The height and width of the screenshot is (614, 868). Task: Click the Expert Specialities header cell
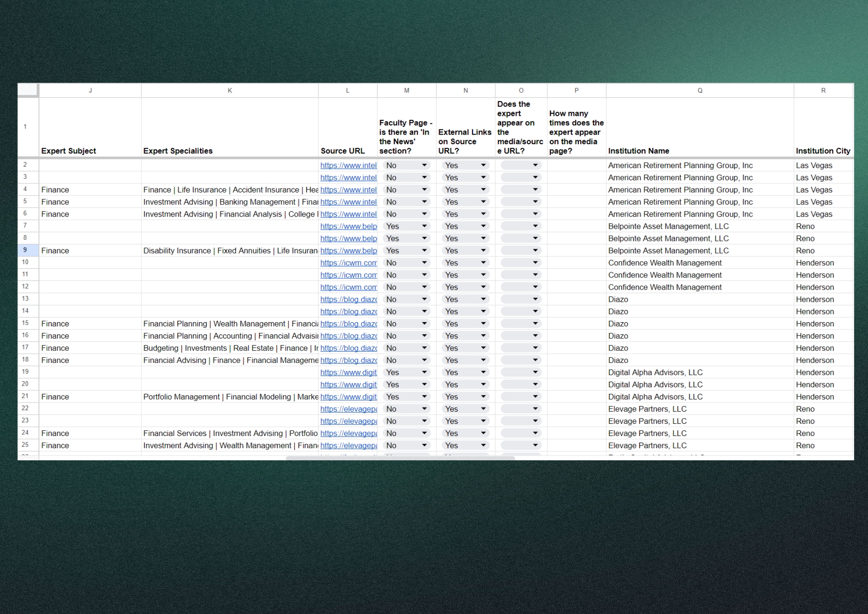pos(230,127)
